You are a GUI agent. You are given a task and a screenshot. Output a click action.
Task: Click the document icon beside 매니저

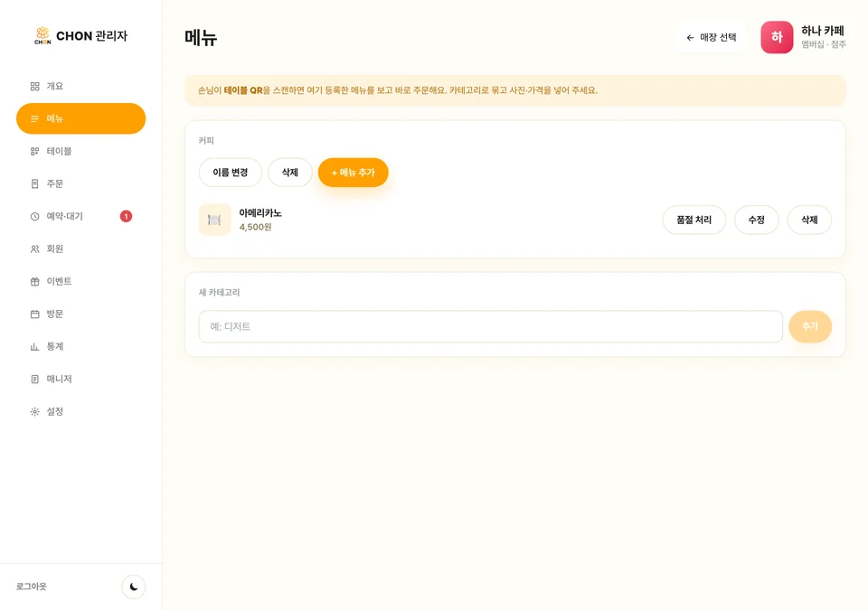(35, 380)
